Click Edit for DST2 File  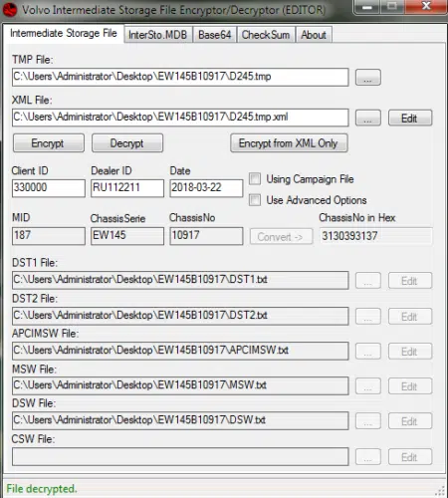(410, 317)
